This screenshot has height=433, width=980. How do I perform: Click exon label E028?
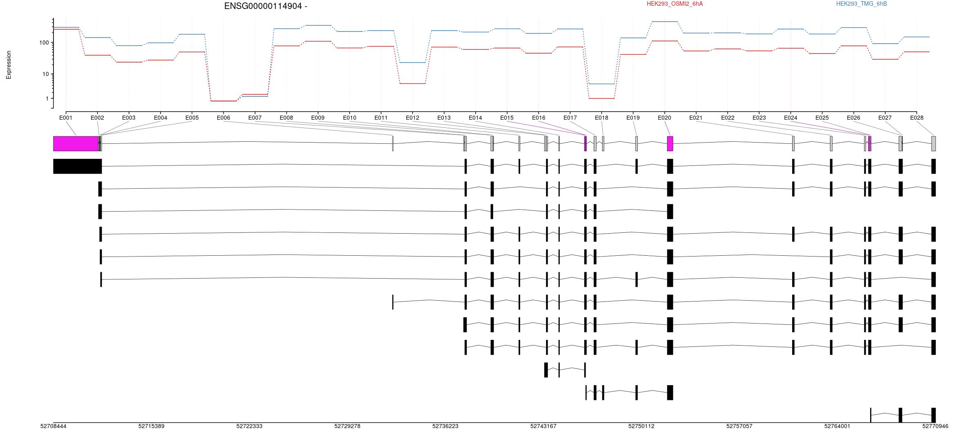point(917,118)
